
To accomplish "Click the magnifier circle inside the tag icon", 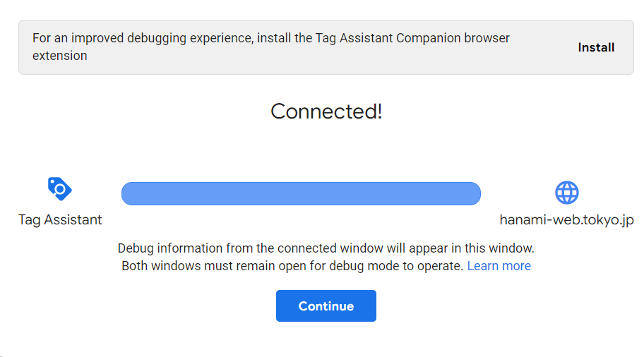I will pos(61,190).
